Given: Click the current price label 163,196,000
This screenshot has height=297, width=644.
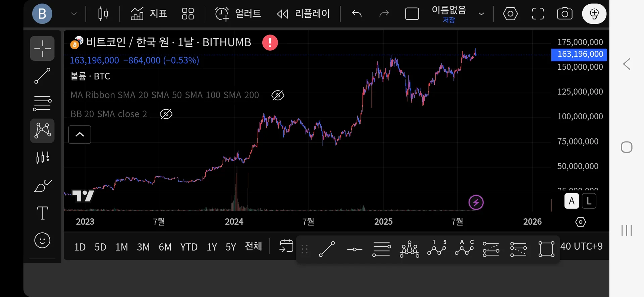Looking at the screenshot, I should coord(579,54).
